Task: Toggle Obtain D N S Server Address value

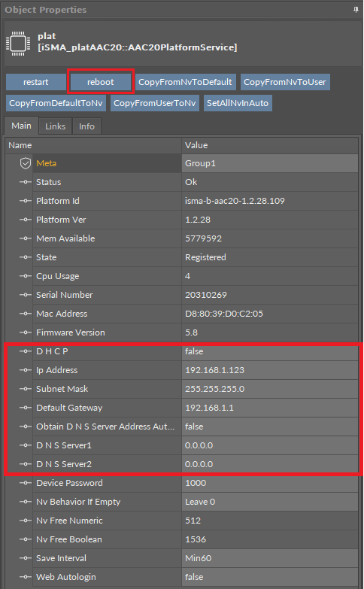Action: 270,427
